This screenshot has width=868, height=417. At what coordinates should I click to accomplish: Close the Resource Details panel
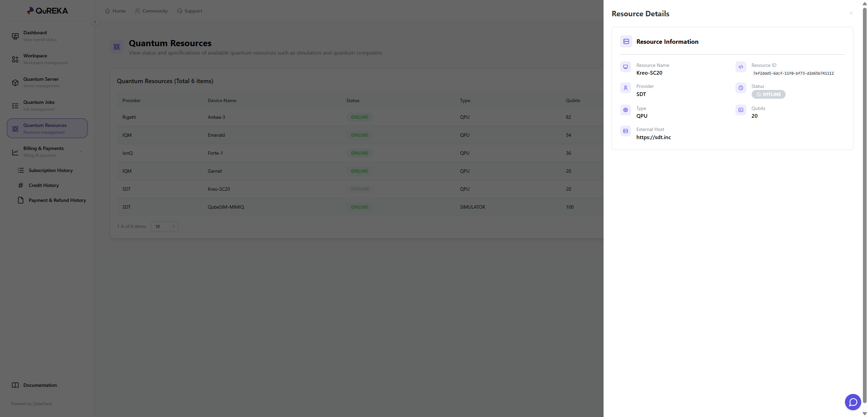tap(851, 13)
